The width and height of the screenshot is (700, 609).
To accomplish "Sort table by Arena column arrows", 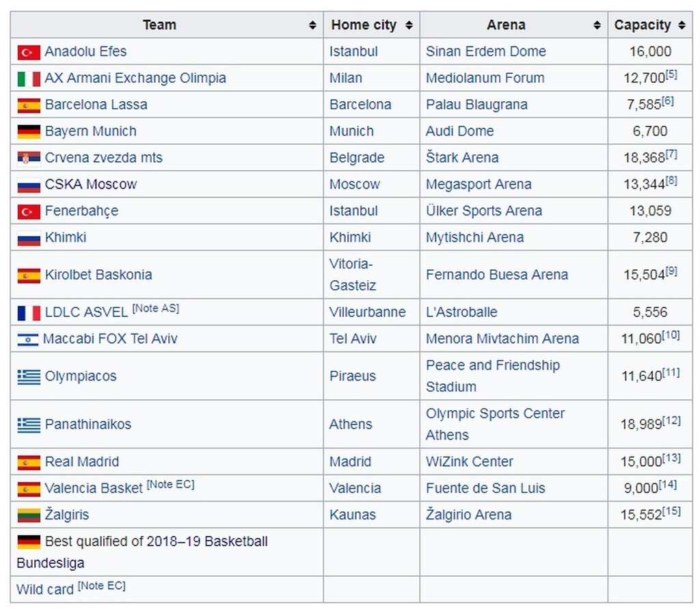I will click(x=597, y=25).
